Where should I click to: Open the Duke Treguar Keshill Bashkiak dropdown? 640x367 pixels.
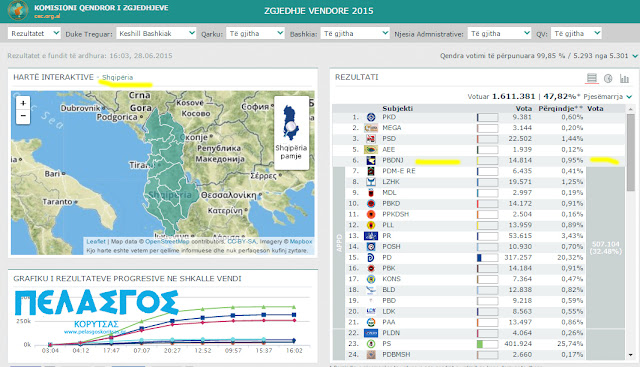pyautogui.click(x=156, y=33)
